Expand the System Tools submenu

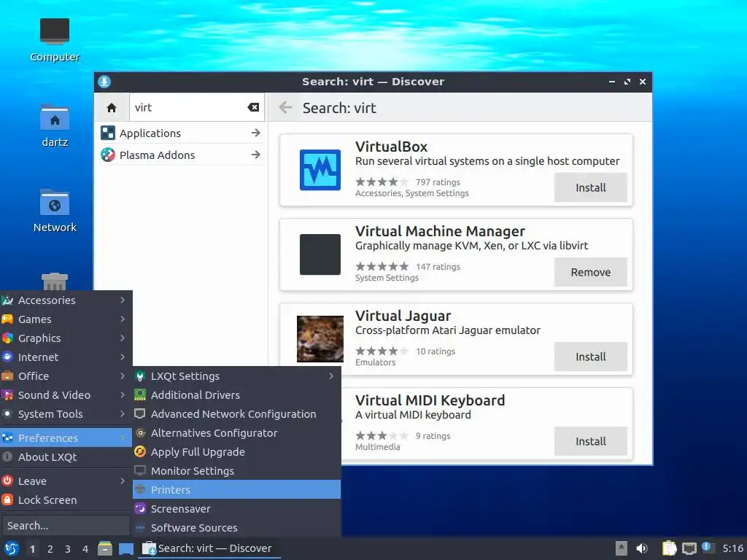click(66, 414)
